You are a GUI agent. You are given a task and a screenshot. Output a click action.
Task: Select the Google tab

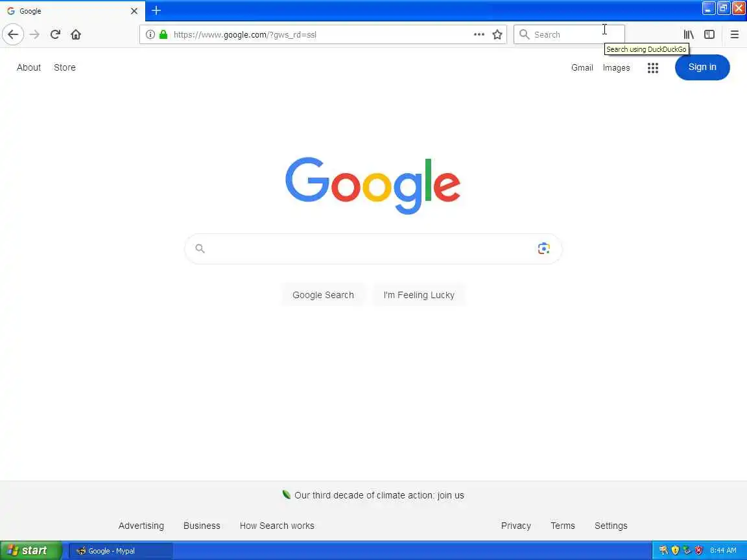coord(71,10)
